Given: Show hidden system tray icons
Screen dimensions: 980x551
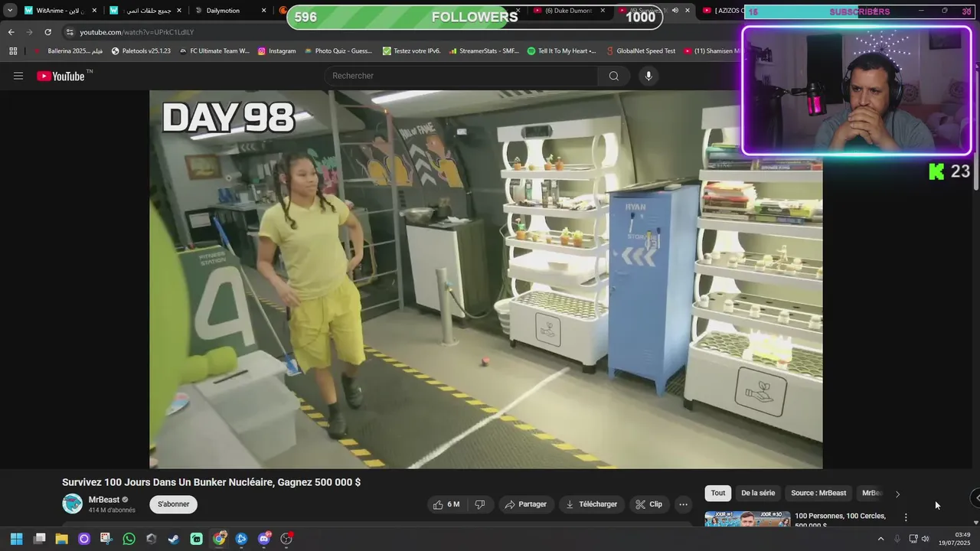Looking at the screenshot, I should click(x=880, y=539).
